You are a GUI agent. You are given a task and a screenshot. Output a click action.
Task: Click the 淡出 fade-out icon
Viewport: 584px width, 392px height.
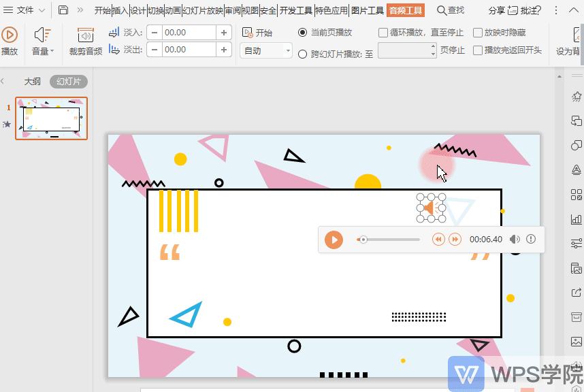pyautogui.click(x=114, y=49)
